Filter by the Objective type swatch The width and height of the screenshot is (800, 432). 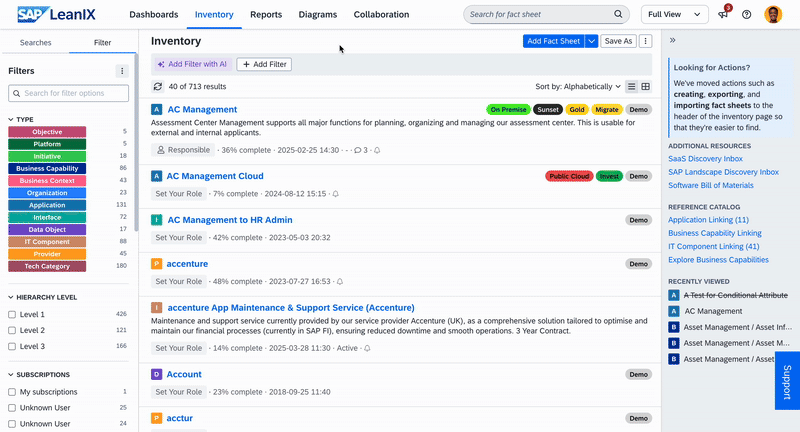click(x=47, y=132)
